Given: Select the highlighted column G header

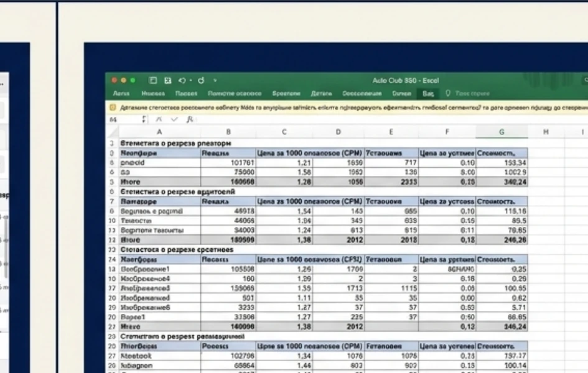Looking at the screenshot, I should pyautogui.click(x=502, y=132).
